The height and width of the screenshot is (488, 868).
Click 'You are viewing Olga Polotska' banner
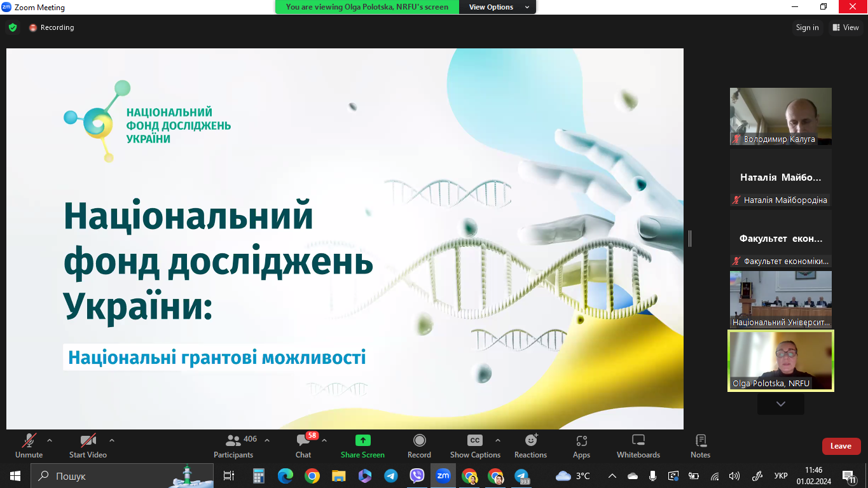[x=367, y=7]
